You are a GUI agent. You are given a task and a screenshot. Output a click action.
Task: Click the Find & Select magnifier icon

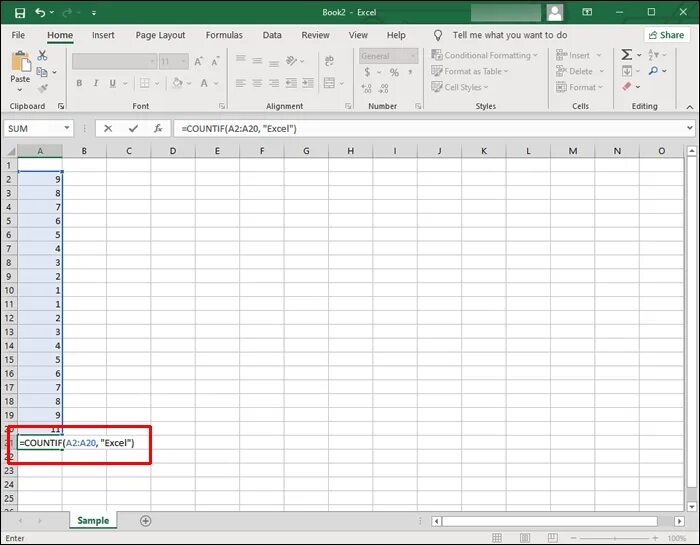(x=654, y=71)
